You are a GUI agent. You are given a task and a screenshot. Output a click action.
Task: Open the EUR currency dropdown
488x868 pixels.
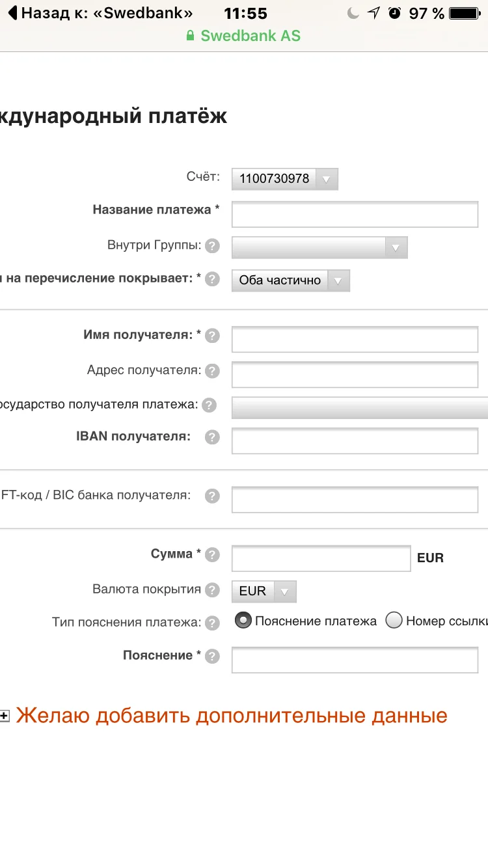coord(264,591)
